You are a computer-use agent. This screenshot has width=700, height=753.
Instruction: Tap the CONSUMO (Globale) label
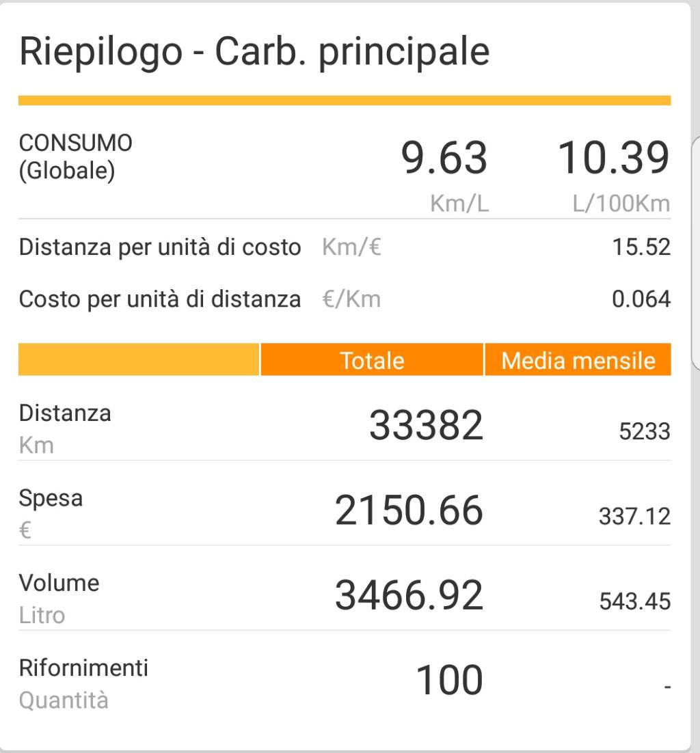coord(76,156)
